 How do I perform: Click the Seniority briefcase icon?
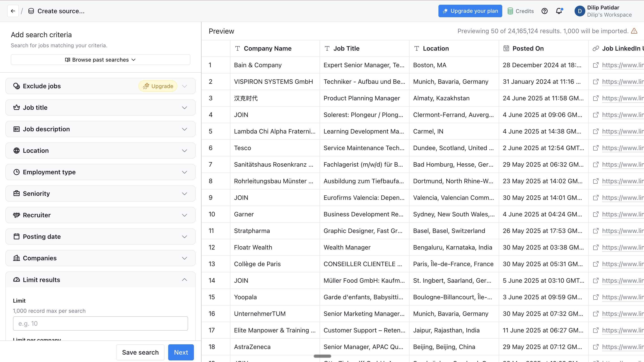click(17, 193)
